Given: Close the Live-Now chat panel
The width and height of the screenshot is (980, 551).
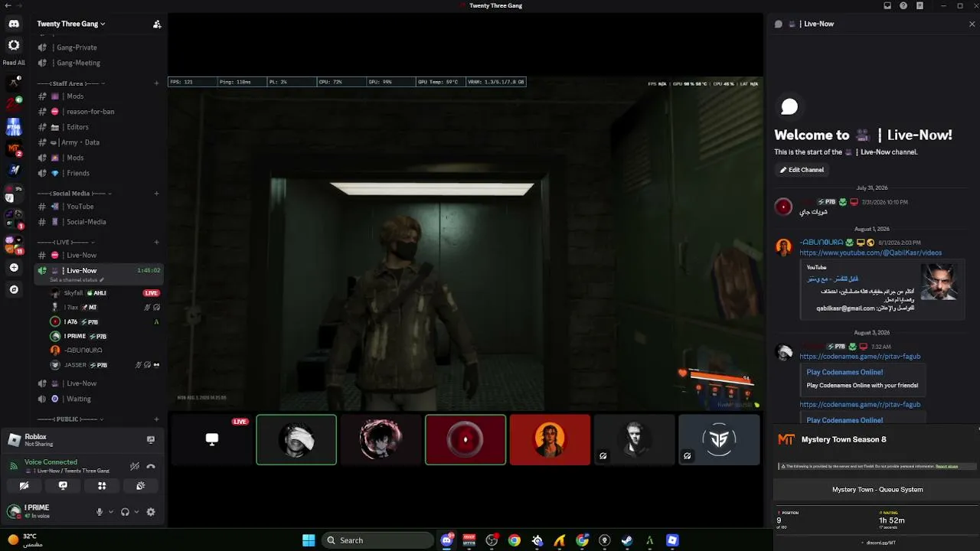Looking at the screenshot, I should [x=972, y=24].
